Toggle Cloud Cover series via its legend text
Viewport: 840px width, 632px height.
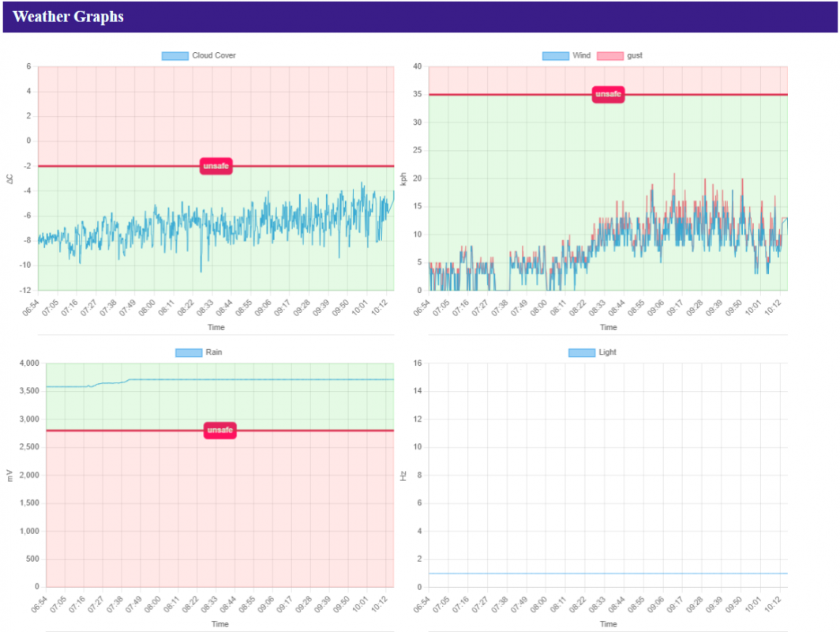214,55
